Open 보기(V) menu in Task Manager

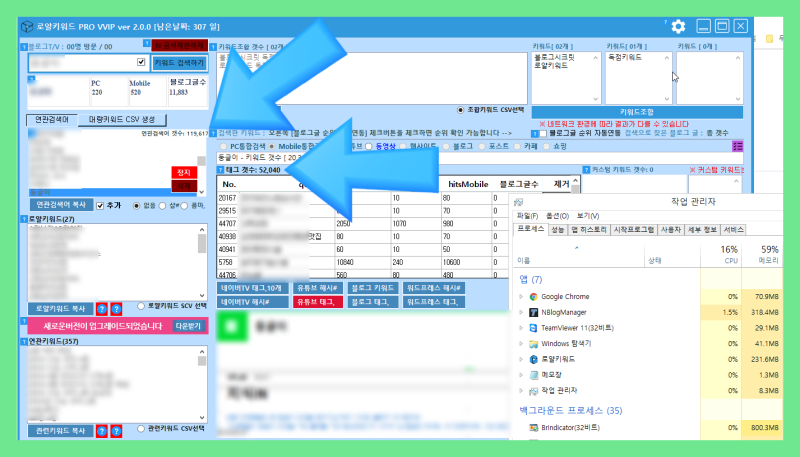(588, 216)
